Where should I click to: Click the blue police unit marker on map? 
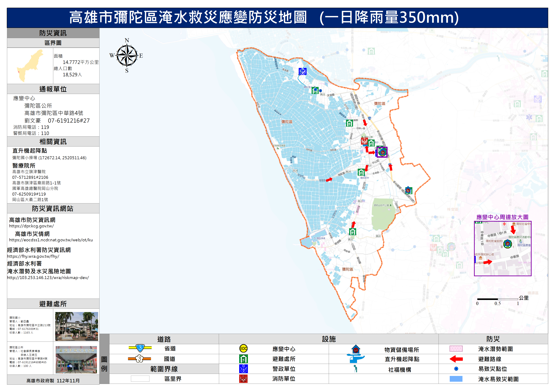[x=302, y=71]
